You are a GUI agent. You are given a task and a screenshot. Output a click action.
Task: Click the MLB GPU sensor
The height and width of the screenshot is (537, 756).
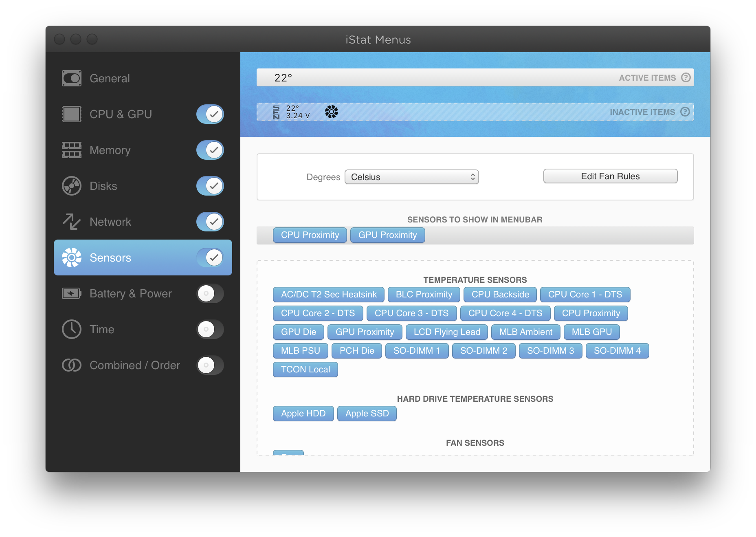pos(592,332)
